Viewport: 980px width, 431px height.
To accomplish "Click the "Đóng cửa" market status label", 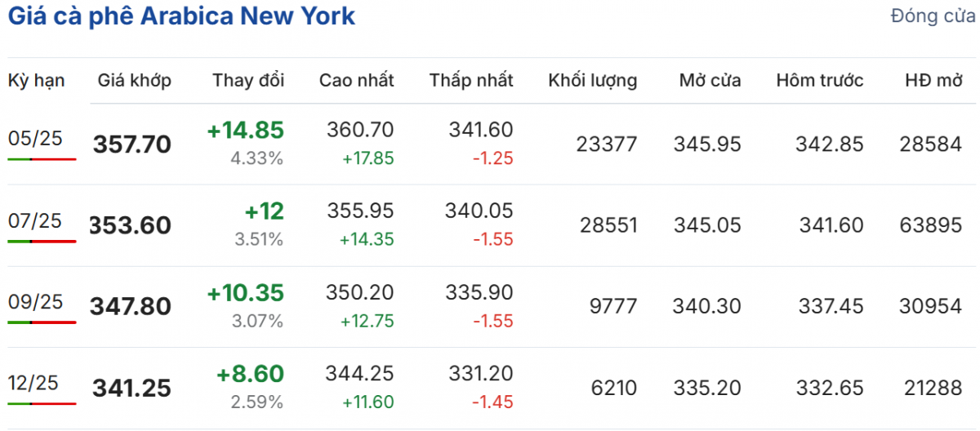I will [933, 16].
